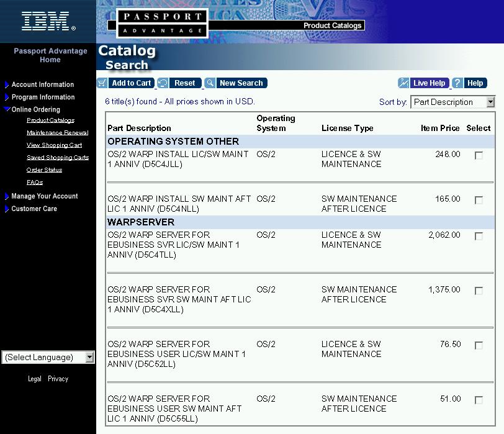Expand Manage Your Account arrow
Image resolution: width=504 pixels, height=434 pixels.
coord(6,196)
